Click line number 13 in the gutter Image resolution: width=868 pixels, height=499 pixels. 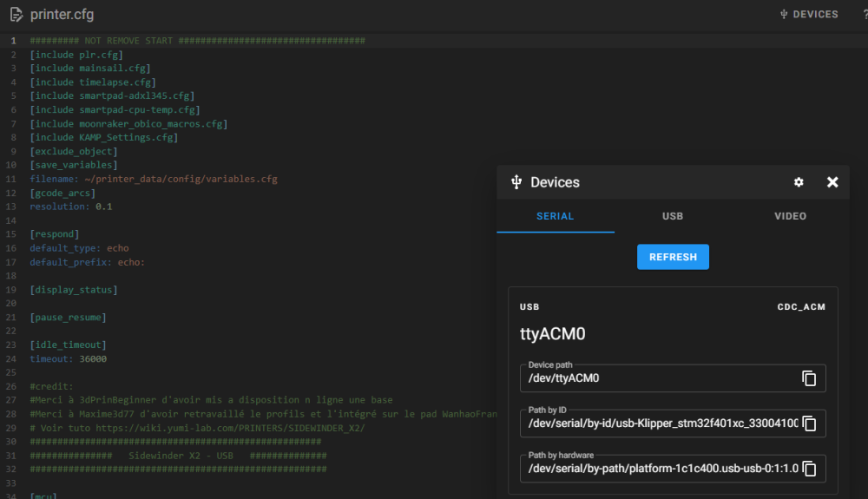[x=12, y=207]
